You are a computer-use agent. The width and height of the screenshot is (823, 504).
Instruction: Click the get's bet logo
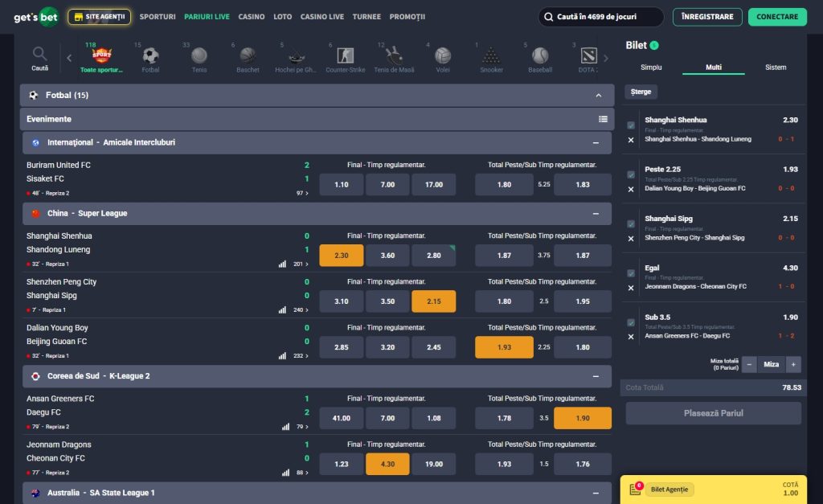click(35, 17)
